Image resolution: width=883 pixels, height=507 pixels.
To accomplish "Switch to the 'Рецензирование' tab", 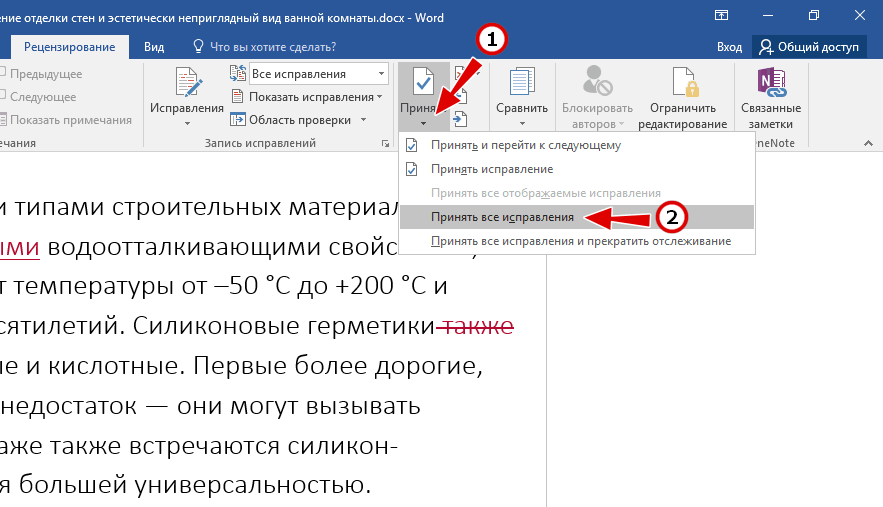I will click(69, 47).
